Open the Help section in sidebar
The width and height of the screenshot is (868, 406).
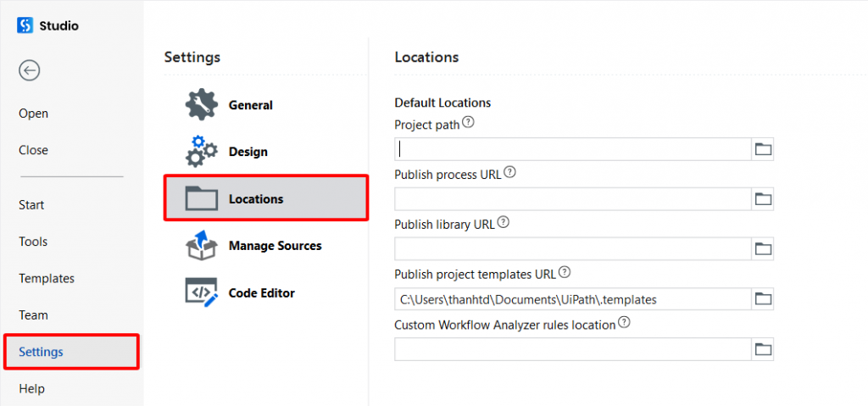(31, 388)
